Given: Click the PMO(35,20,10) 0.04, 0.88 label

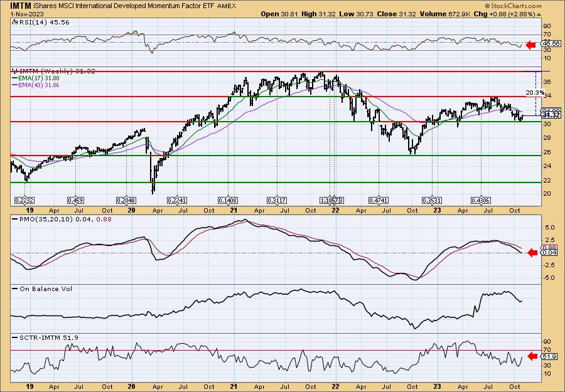Looking at the screenshot, I should [x=62, y=220].
